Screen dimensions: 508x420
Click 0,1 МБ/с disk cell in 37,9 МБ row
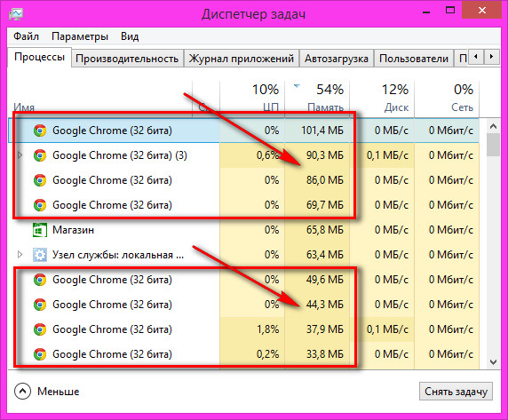click(382, 329)
